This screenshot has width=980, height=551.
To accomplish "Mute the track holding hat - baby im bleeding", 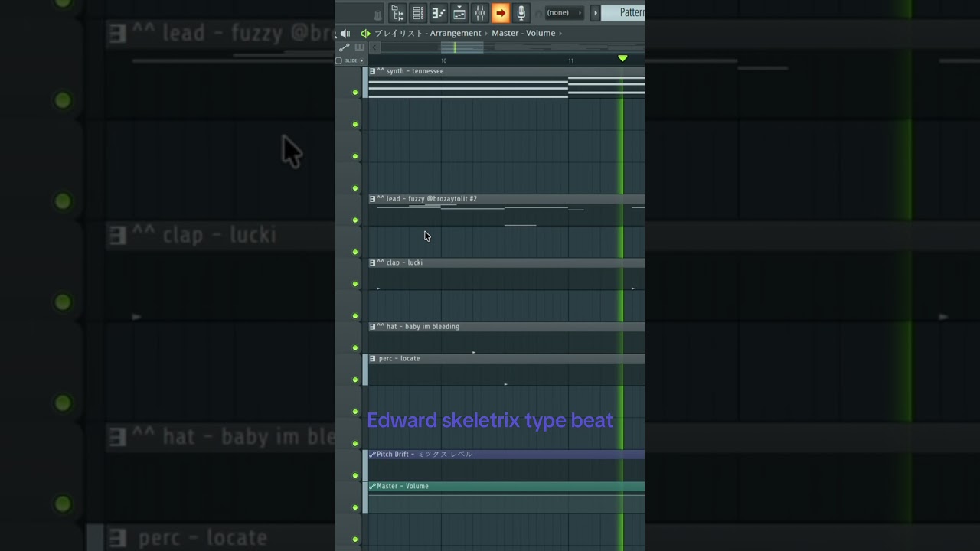I will [354, 348].
